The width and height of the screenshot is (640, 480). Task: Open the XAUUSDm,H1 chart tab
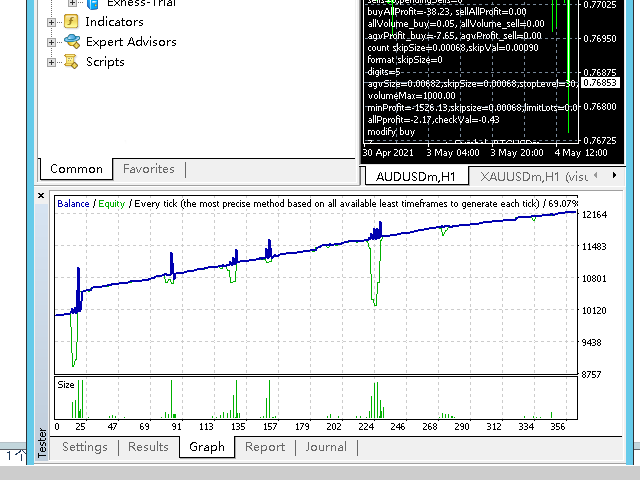point(534,176)
